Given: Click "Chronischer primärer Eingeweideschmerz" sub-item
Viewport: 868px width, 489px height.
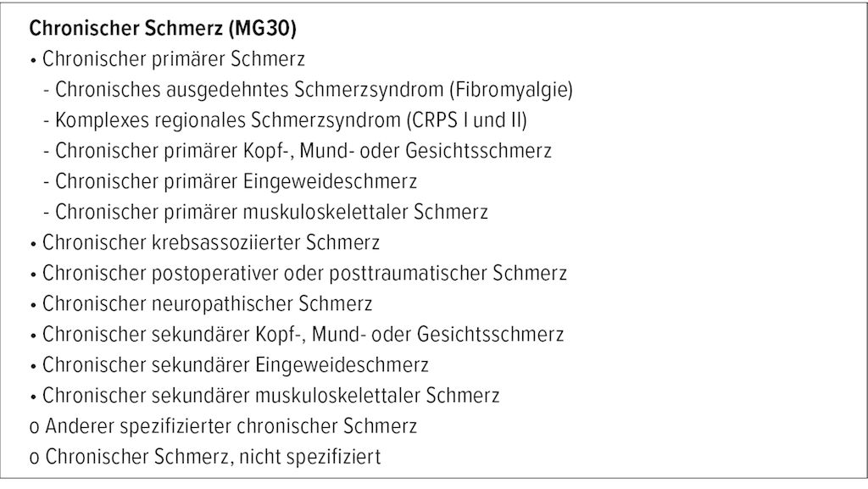Looking at the screenshot, I should point(236,181).
